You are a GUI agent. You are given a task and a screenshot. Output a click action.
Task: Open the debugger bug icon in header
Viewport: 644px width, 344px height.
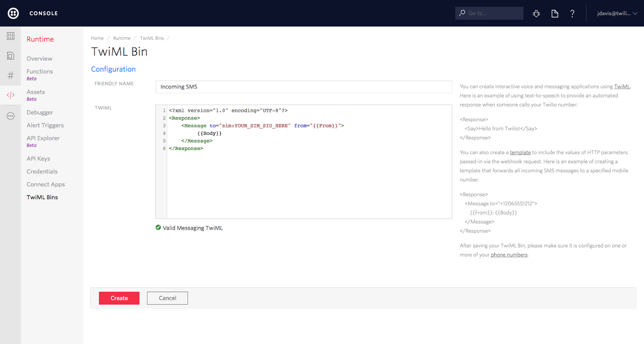(536, 14)
